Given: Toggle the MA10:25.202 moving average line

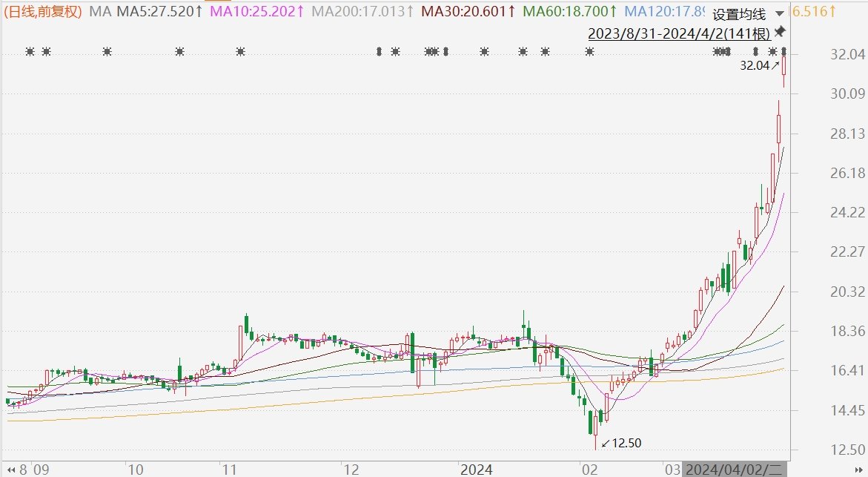Looking at the screenshot, I should click(x=257, y=11).
